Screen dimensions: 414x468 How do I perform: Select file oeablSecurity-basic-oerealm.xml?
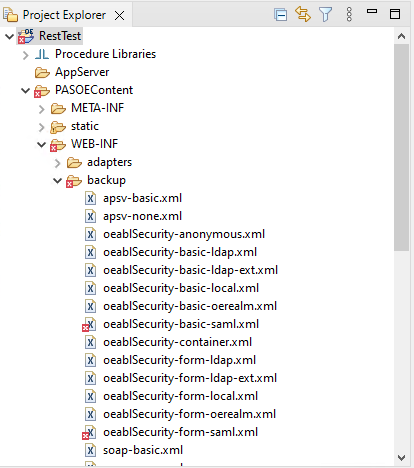[x=190, y=306]
